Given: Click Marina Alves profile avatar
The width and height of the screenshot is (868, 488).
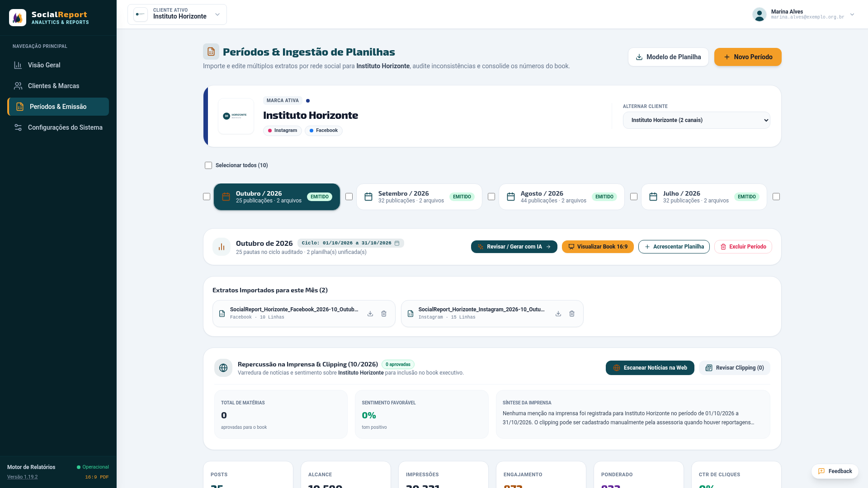Looking at the screenshot, I should [759, 14].
